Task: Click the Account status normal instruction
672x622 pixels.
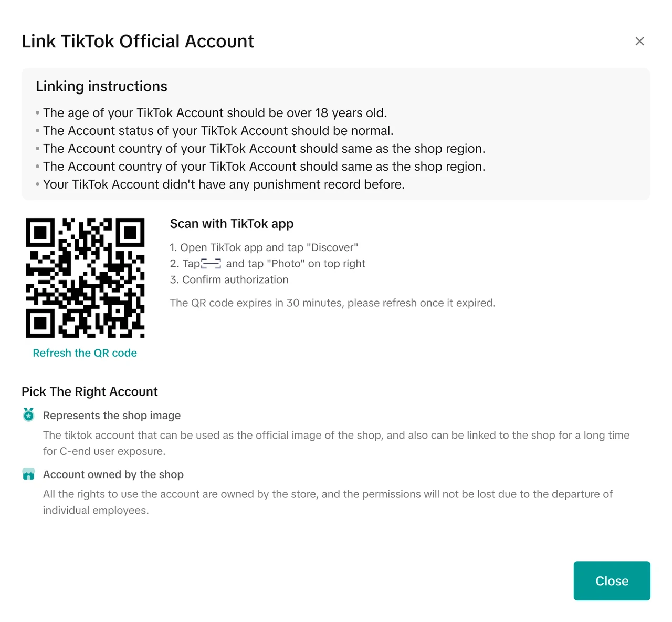Action: 218,131
